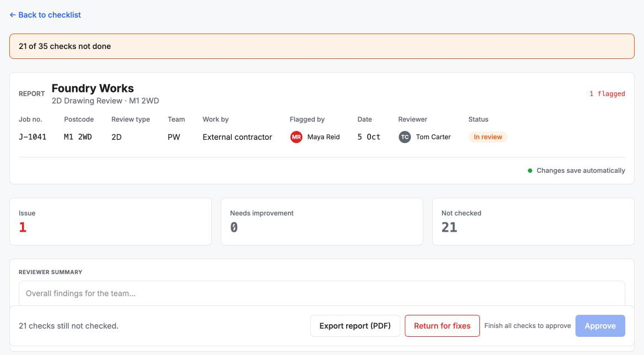Click the 'REVIEWER SUMMARY' heading
Viewport: 644px width, 355px height.
click(x=51, y=272)
